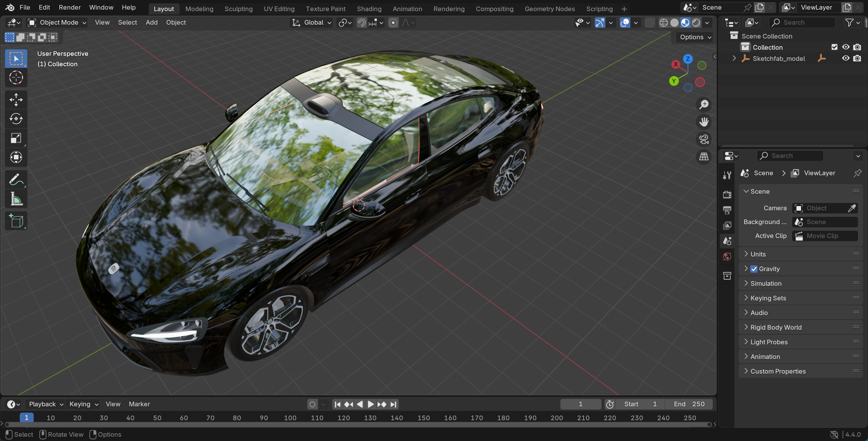Click the End frame field
This screenshot has height=441, width=868.
(x=689, y=404)
